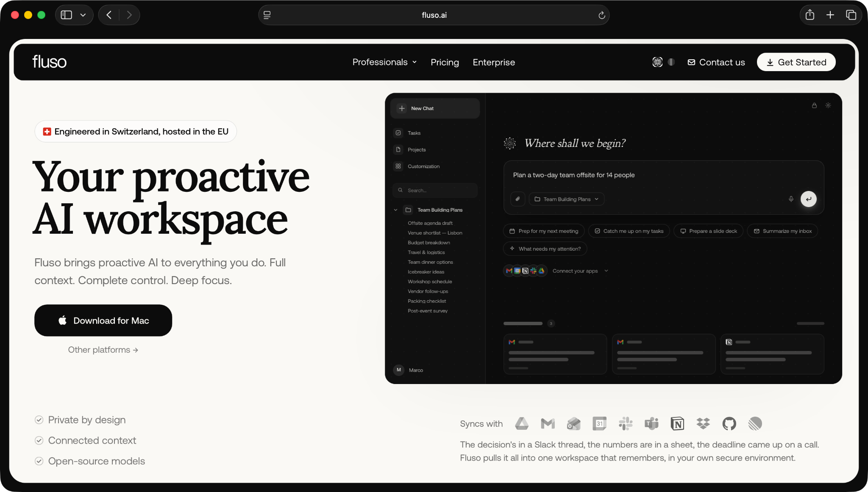The height and width of the screenshot is (492, 868).
Task: Open Projects in the sidebar
Action: 435,149
